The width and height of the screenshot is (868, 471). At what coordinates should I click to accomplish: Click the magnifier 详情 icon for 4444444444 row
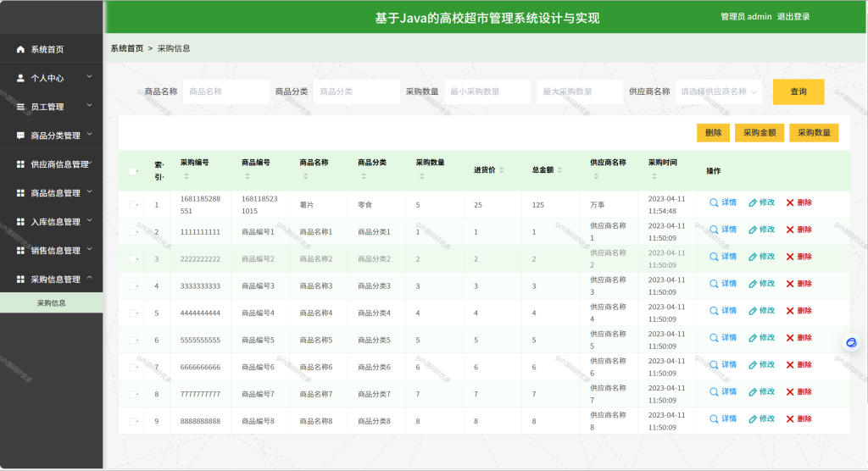(714, 311)
